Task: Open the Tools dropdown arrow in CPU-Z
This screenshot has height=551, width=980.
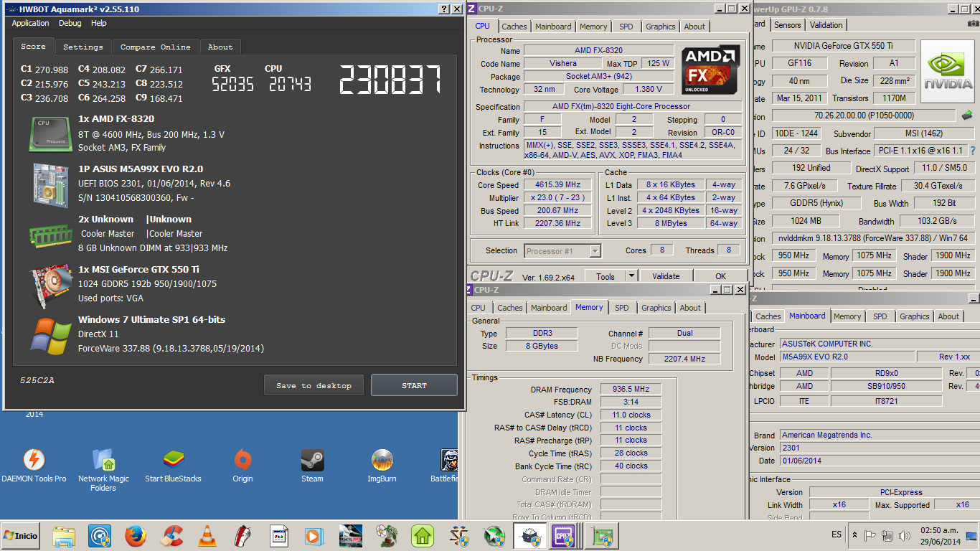Action: (631, 276)
